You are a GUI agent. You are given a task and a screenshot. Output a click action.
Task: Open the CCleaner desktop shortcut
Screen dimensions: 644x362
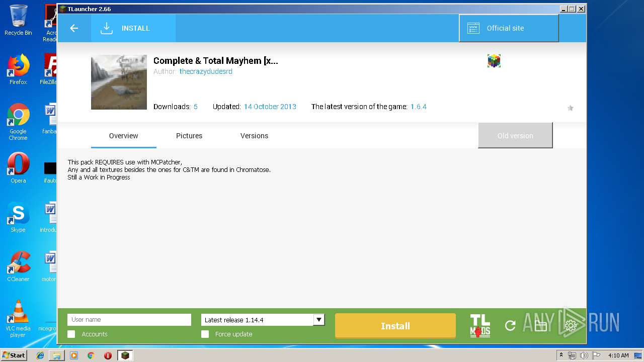click(x=18, y=266)
